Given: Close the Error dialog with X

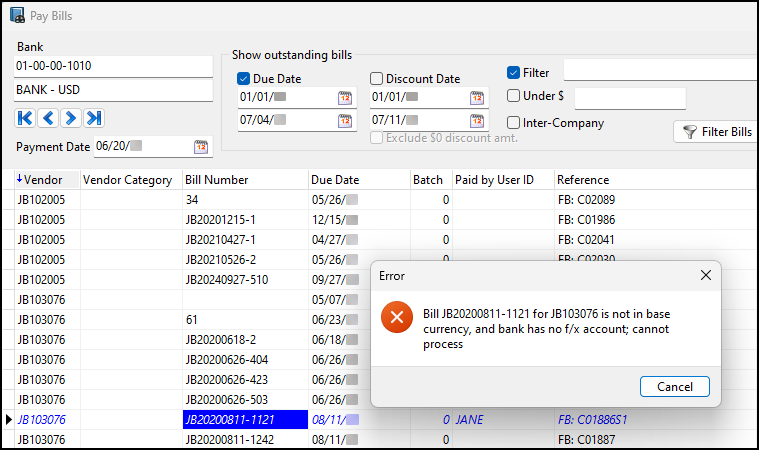Looking at the screenshot, I should coord(706,275).
